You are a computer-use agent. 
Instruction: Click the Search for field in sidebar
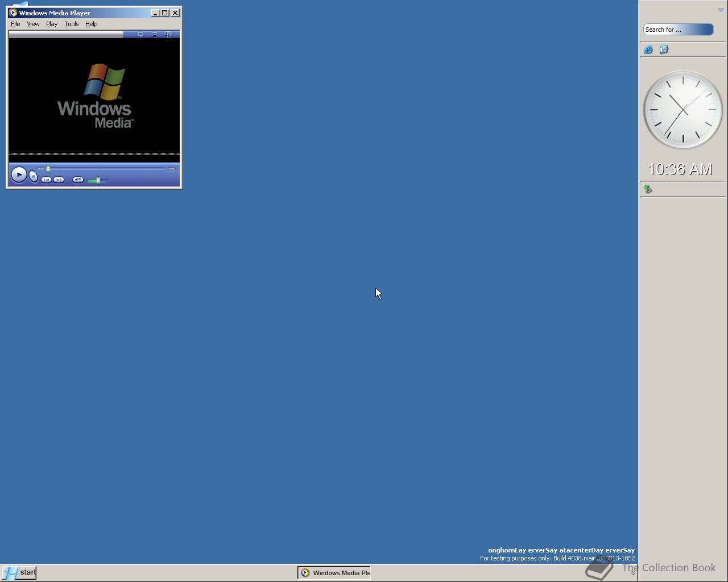[x=679, y=30]
